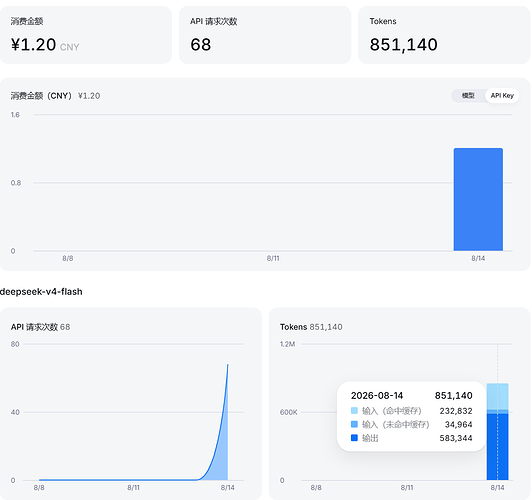This screenshot has width=532, height=500.
Task: Click the light blue 输入(命中缓存) legend swatch
Action: 354,411
